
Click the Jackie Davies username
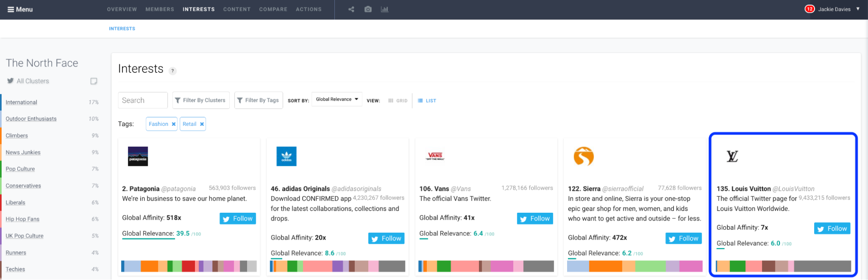(x=834, y=9)
